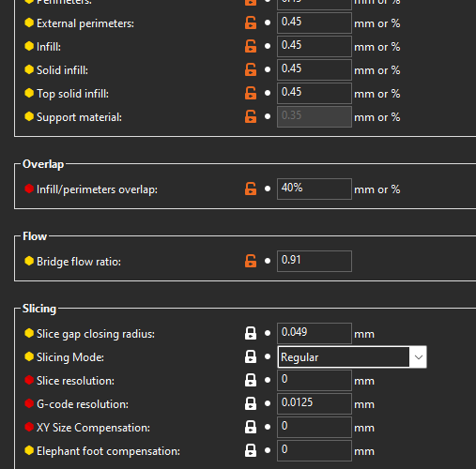
Task: Click the Support material label
Action: pos(79,117)
